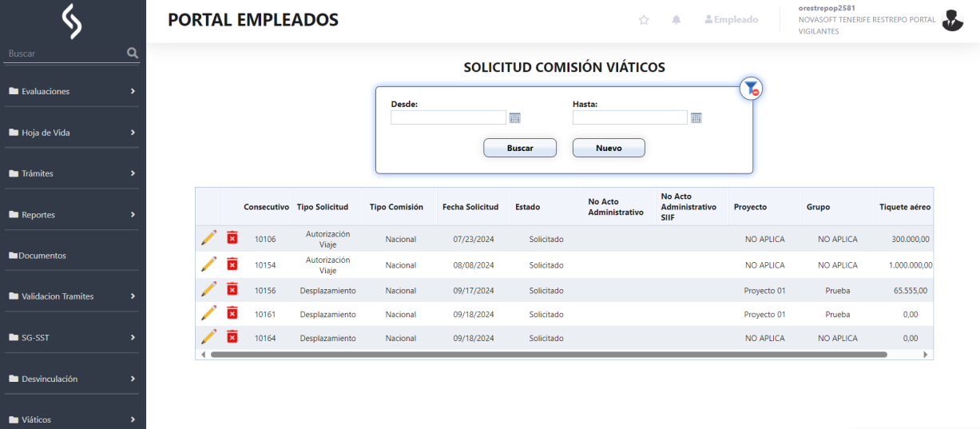Click the user profile avatar
The height and width of the screenshot is (429, 980).
tap(953, 21)
